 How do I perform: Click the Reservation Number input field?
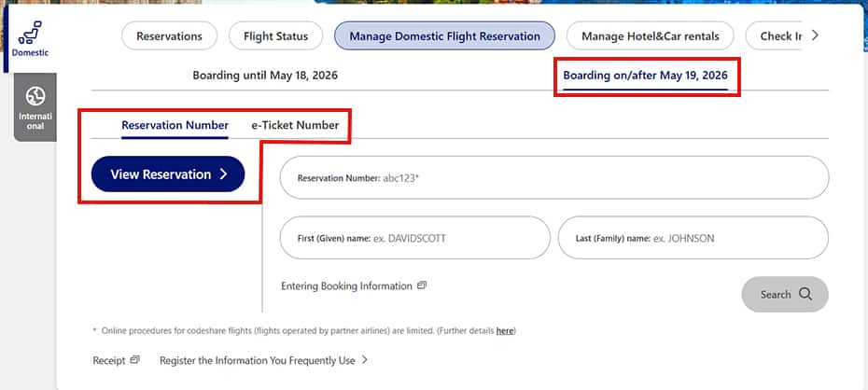tap(554, 177)
